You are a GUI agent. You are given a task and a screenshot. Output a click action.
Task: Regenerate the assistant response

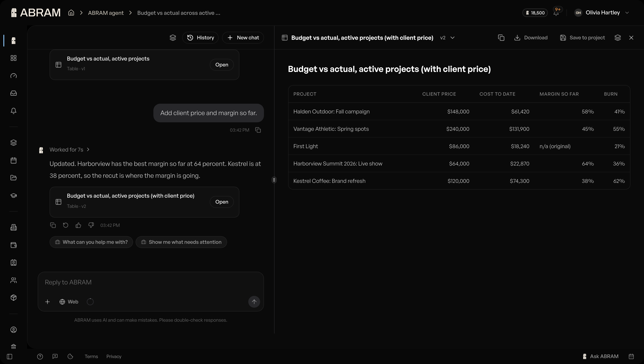click(65, 225)
